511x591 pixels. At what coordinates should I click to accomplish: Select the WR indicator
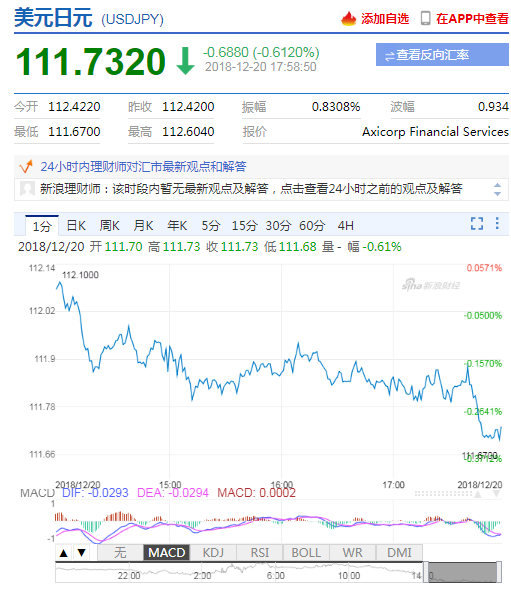pos(352,553)
